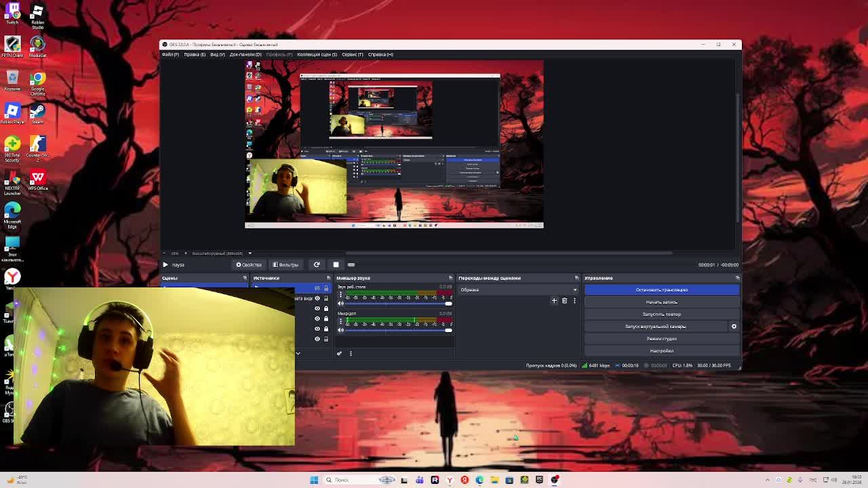The image size is (868, 488).
Task: Hide the third source via eye icon
Action: [317, 308]
